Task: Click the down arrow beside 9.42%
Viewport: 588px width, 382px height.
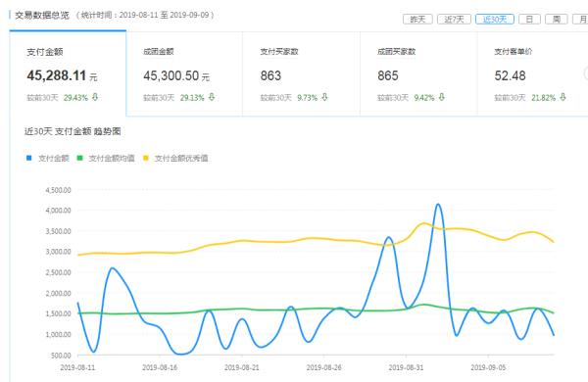Action: 442,97
